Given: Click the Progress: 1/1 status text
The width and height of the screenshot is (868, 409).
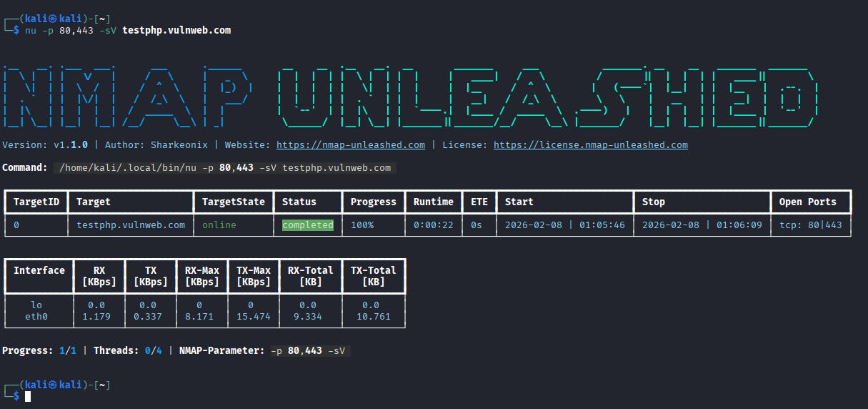Looking at the screenshot, I should pos(39,350).
